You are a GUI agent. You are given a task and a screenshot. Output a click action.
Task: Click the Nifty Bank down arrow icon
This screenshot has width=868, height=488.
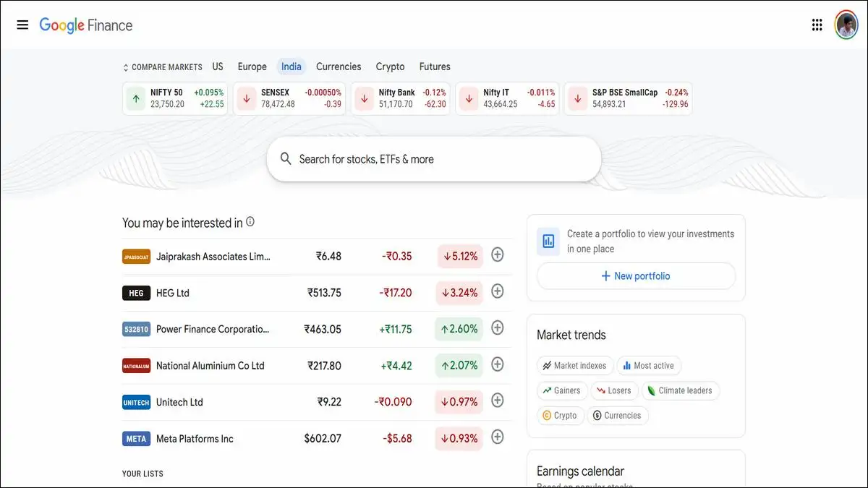[x=365, y=98]
